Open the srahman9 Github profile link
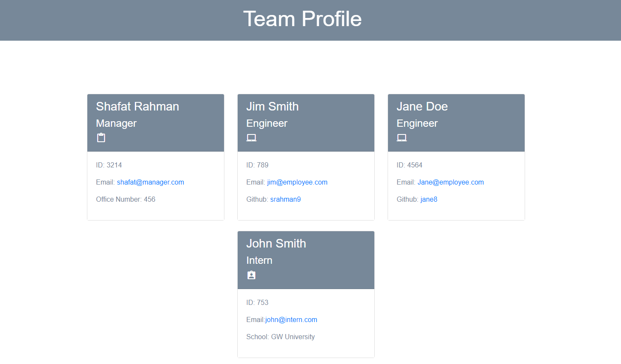 pos(285,199)
